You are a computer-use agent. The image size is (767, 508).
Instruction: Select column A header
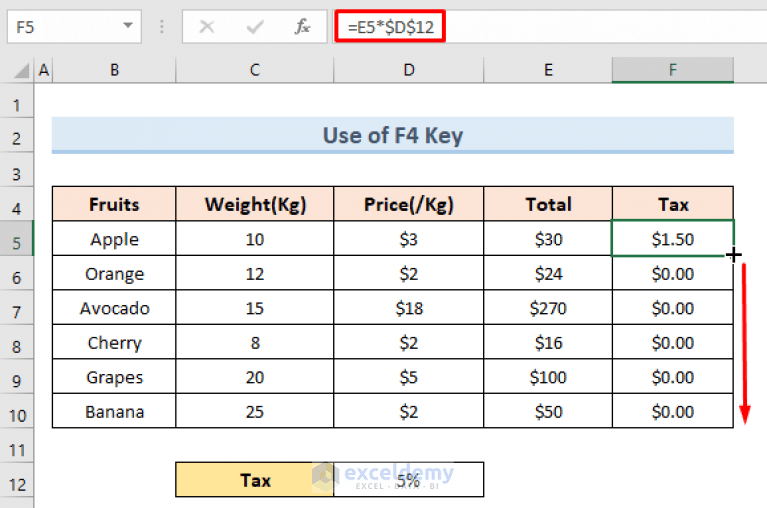(44, 70)
